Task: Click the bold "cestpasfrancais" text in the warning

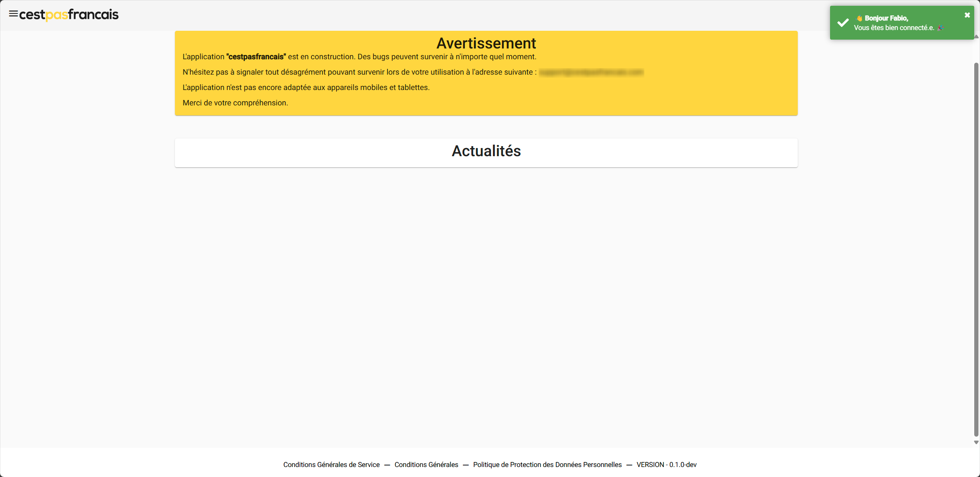Action: click(x=256, y=57)
